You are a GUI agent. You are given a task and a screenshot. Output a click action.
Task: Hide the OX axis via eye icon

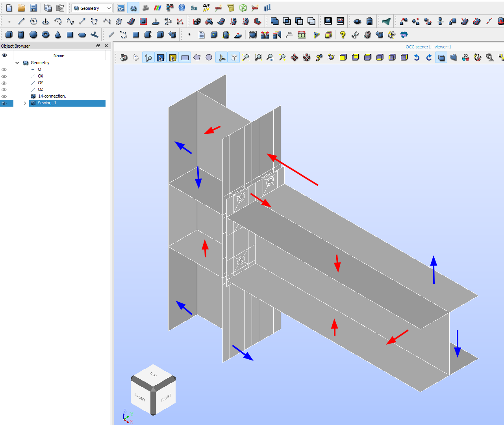coord(4,76)
